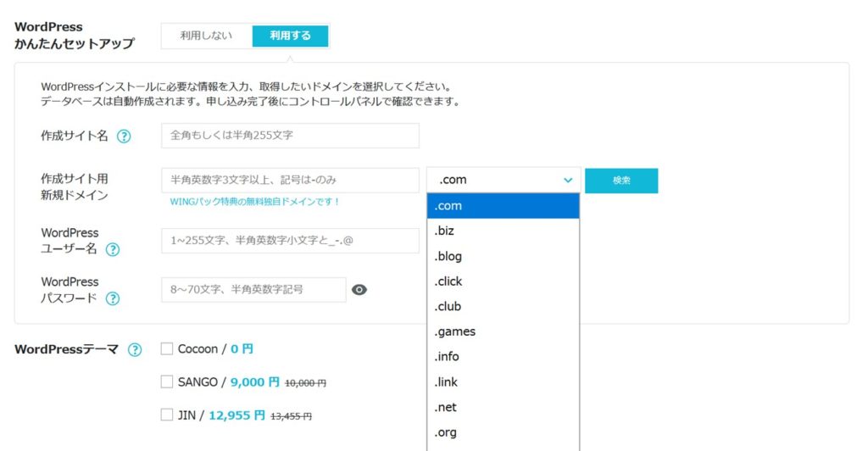
Task: Select 利用しない for WordPress setup
Action: tap(207, 36)
